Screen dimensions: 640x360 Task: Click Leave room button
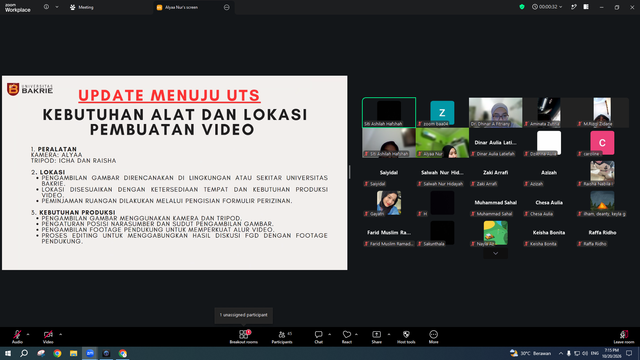tap(624, 337)
